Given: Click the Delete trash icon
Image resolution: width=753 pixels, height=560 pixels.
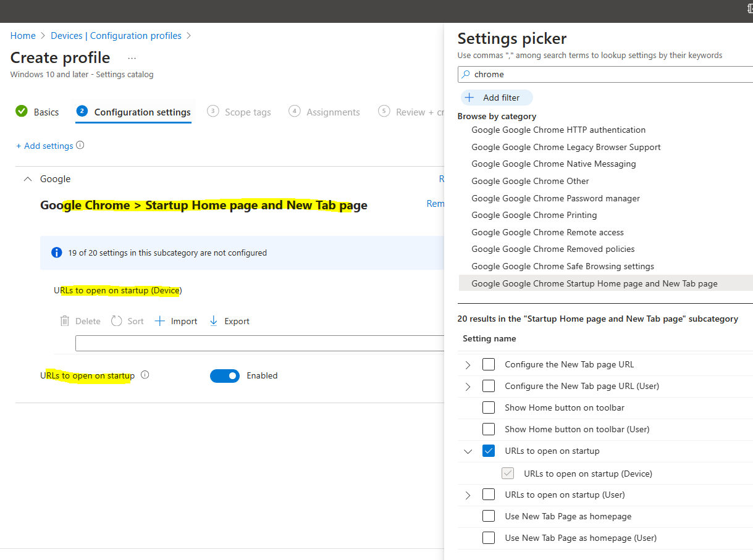Looking at the screenshot, I should pos(65,321).
